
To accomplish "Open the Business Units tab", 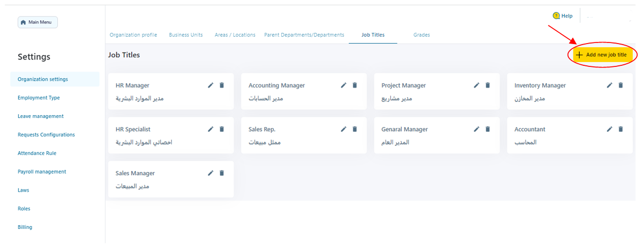I will [186, 35].
